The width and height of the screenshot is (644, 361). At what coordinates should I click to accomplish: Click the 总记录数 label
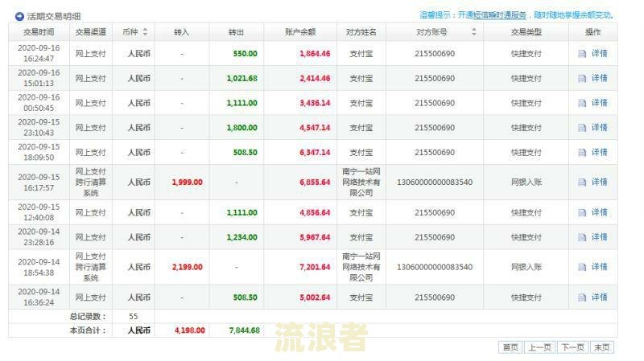[x=88, y=316]
